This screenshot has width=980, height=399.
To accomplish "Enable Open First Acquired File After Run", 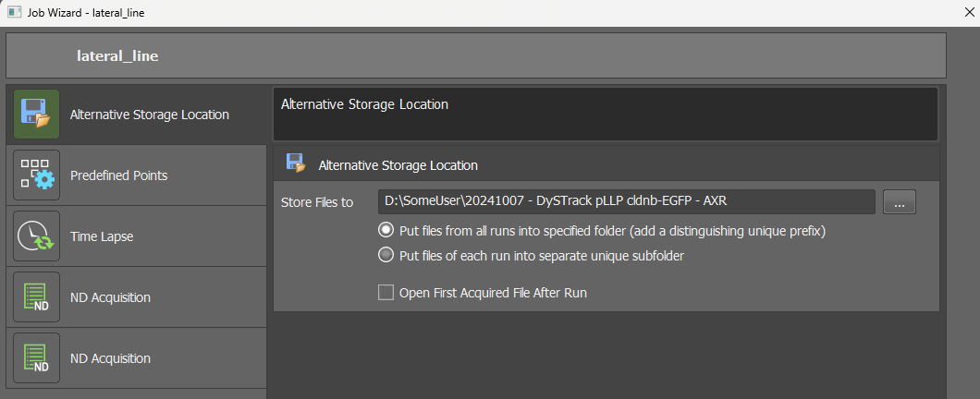I will (x=386, y=293).
